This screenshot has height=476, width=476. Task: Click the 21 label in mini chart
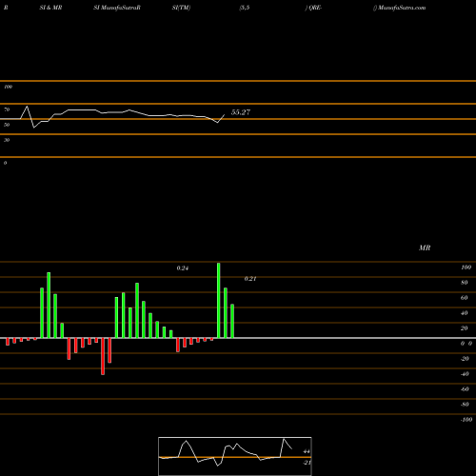point(307,463)
